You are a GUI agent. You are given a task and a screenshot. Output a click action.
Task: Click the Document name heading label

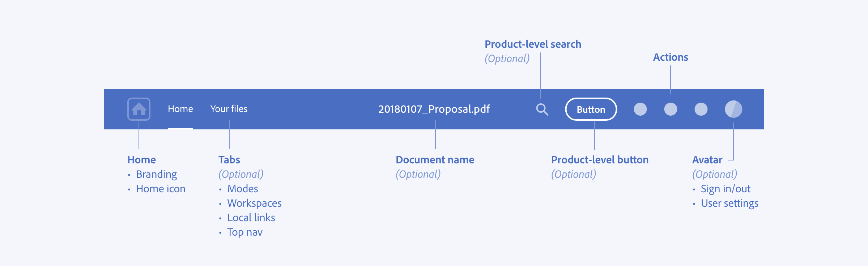point(435,160)
